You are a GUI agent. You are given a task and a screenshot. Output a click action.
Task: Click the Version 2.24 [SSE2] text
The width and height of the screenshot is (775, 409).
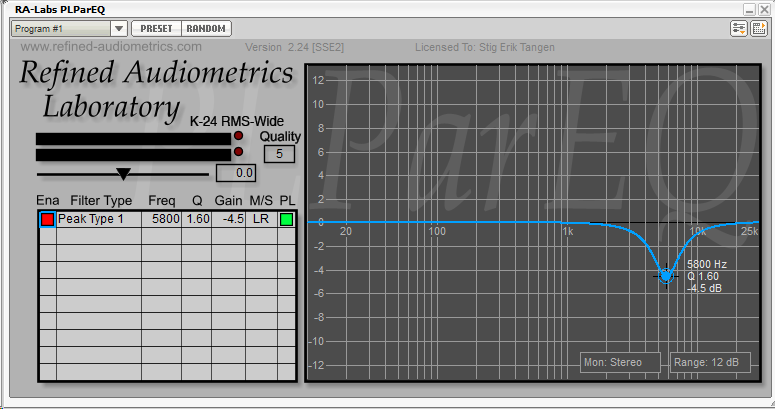(295, 47)
